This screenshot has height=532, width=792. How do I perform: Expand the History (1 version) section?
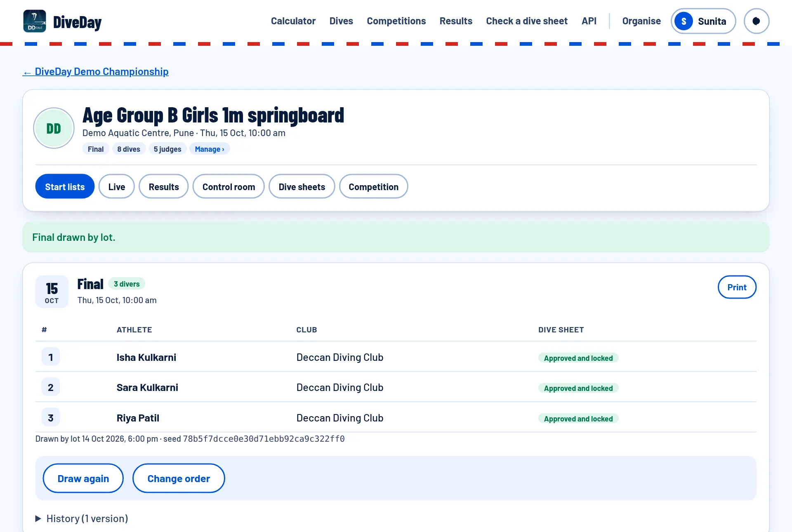(82, 518)
